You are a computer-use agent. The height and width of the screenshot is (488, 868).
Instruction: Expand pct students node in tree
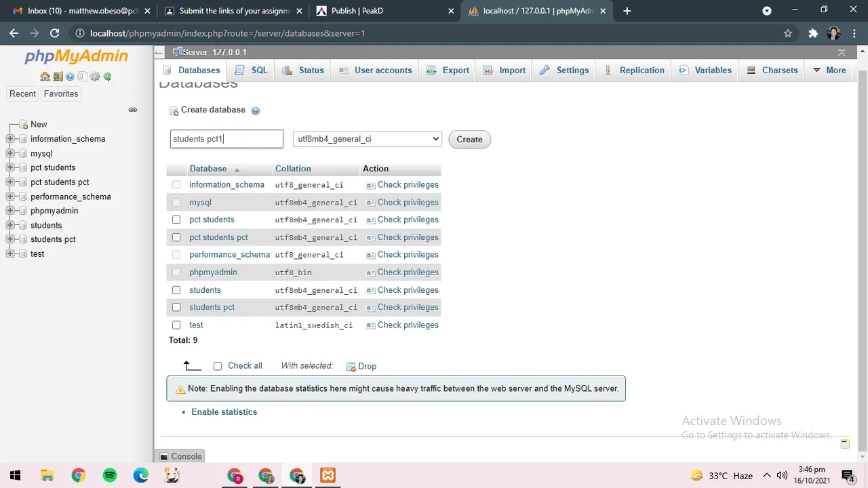tap(9, 168)
